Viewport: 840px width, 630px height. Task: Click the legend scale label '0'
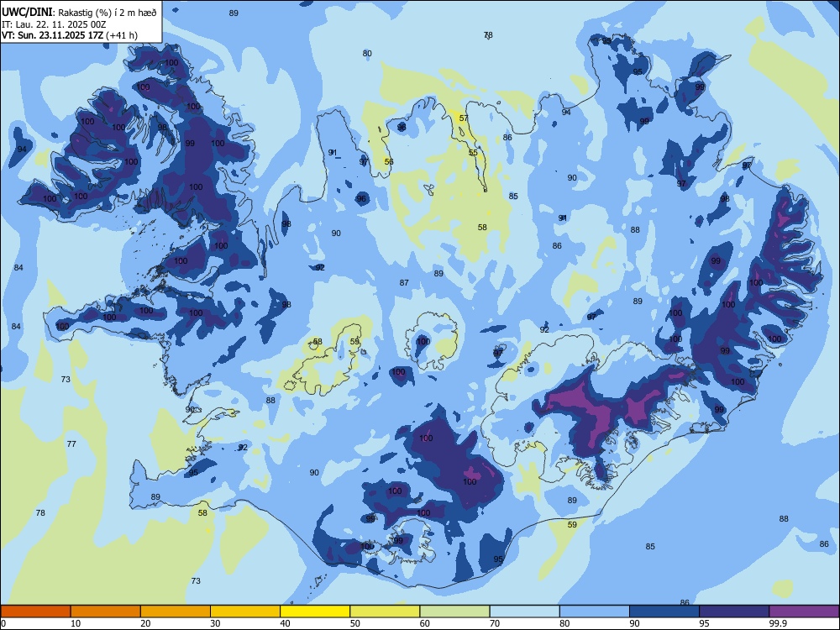[x=3, y=623]
